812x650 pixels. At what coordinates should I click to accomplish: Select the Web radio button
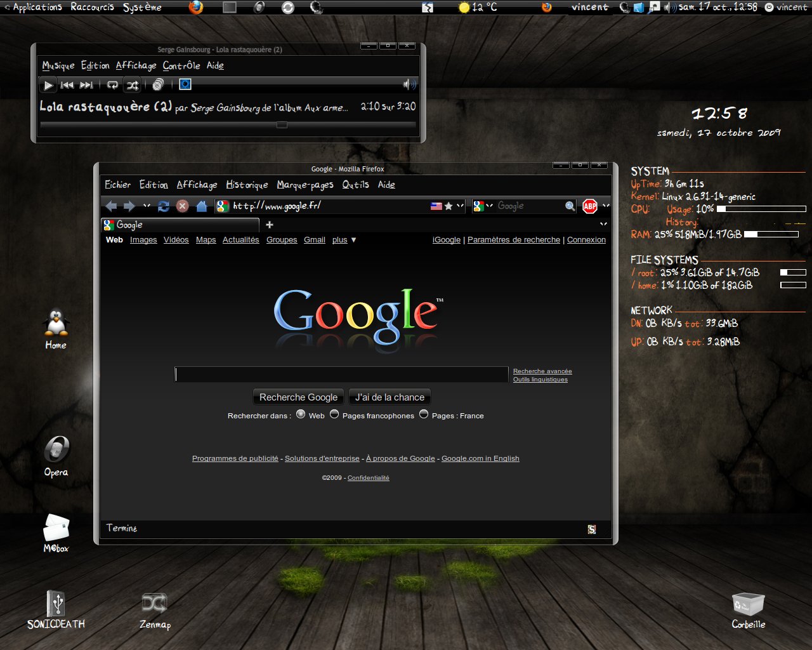point(301,415)
